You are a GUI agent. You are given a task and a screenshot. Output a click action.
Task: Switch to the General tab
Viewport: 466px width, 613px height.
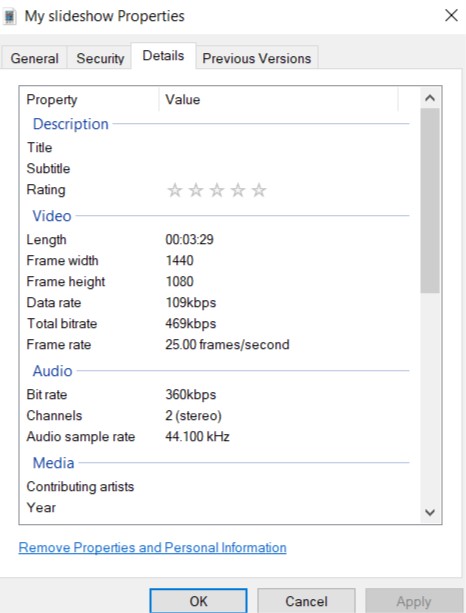[x=34, y=58]
